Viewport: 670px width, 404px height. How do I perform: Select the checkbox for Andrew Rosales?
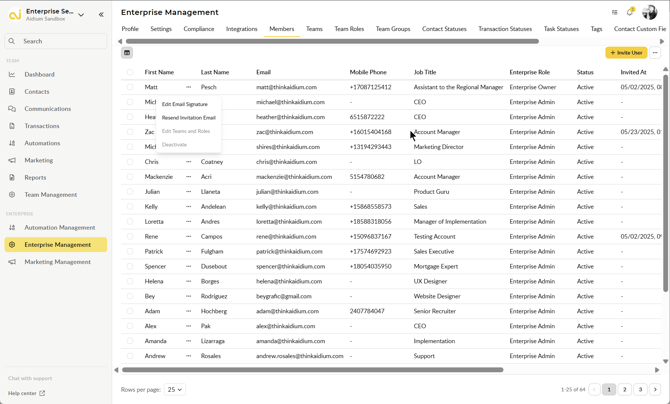130,356
